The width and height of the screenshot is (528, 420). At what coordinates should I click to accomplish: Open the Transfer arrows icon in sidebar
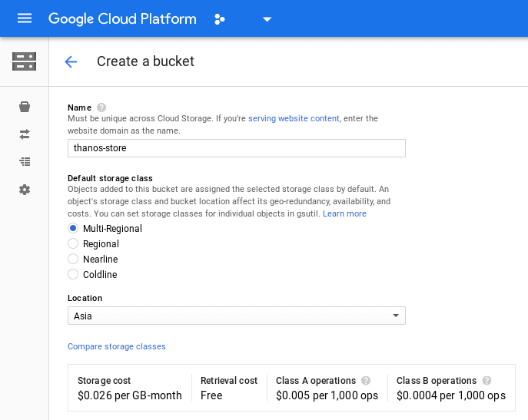25,134
